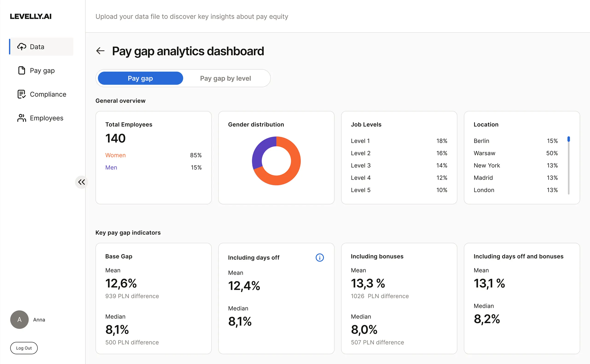This screenshot has height=364, width=590.
Task: Click the 1026 PLN difference text
Action: point(380,296)
